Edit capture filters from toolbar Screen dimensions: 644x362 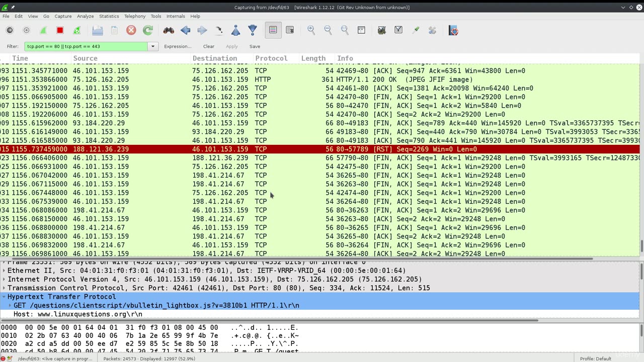382,30
